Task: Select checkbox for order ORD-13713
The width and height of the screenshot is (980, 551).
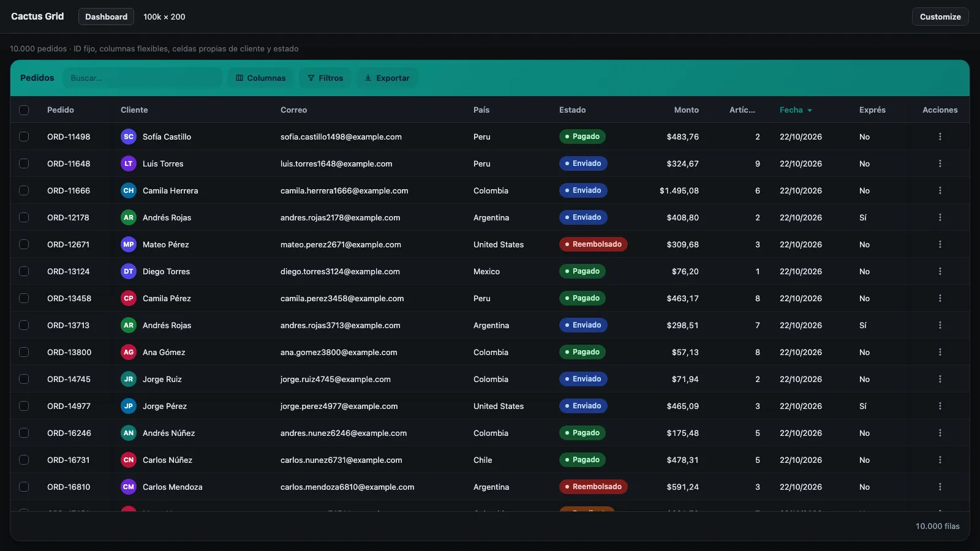Action: click(24, 325)
